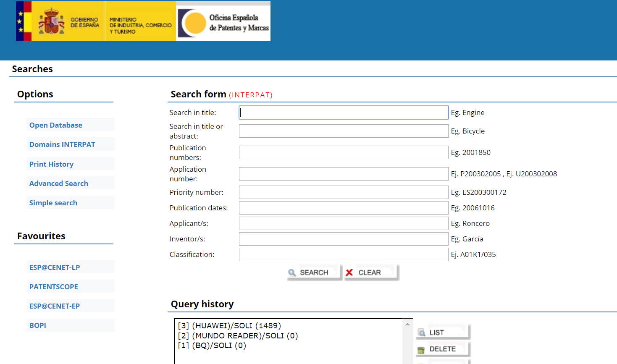Click the LIST button
Image resolution: width=617 pixels, height=364 pixels.
coord(443,332)
